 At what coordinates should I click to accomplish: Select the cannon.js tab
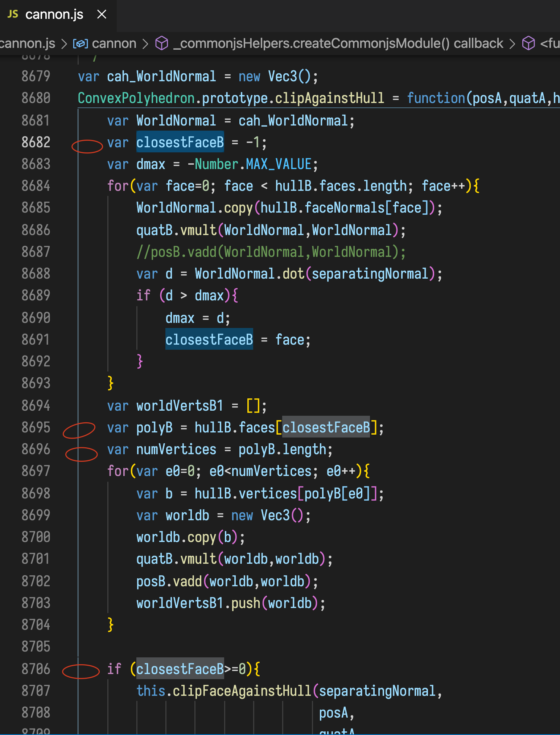coord(58,15)
